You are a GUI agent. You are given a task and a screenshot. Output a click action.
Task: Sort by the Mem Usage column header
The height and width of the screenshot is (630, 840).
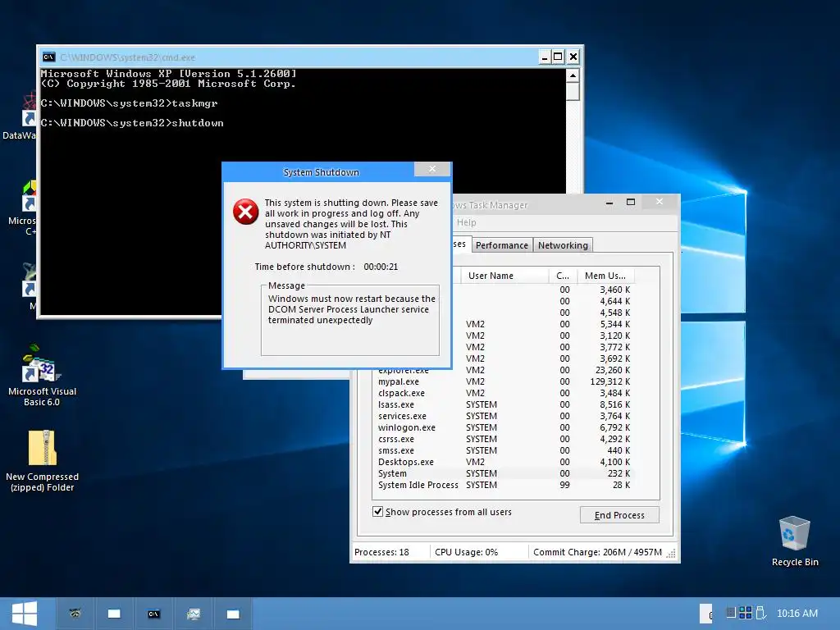click(x=605, y=276)
